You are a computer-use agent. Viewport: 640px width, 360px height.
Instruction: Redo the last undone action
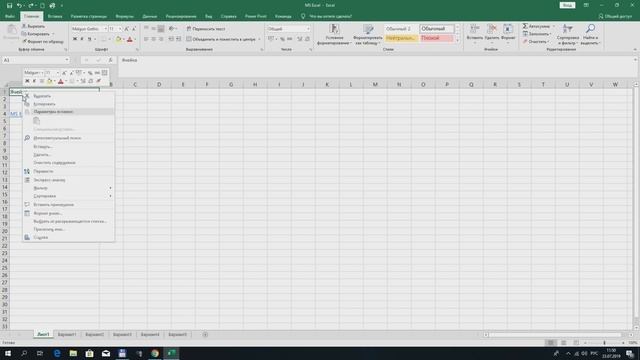[x=31, y=6]
